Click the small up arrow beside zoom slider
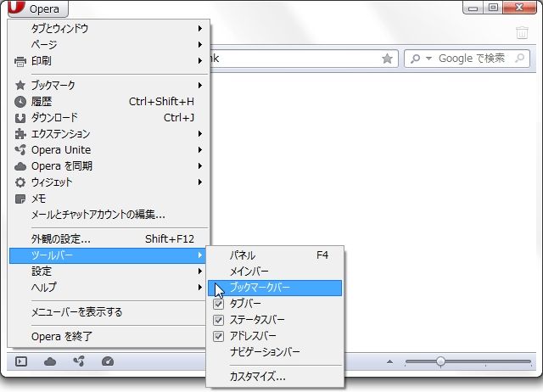 [390, 361]
